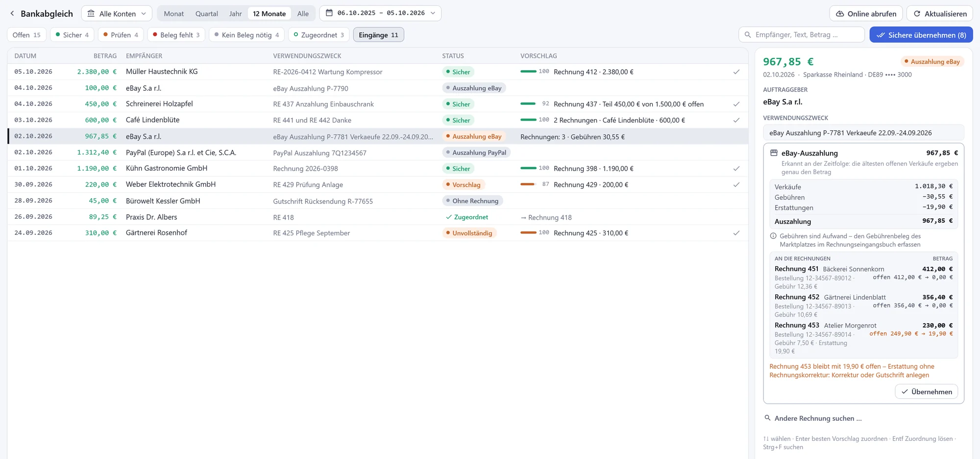Click the Verwendungszweck field in the detail panel
980x459 pixels.
[x=863, y=133]
